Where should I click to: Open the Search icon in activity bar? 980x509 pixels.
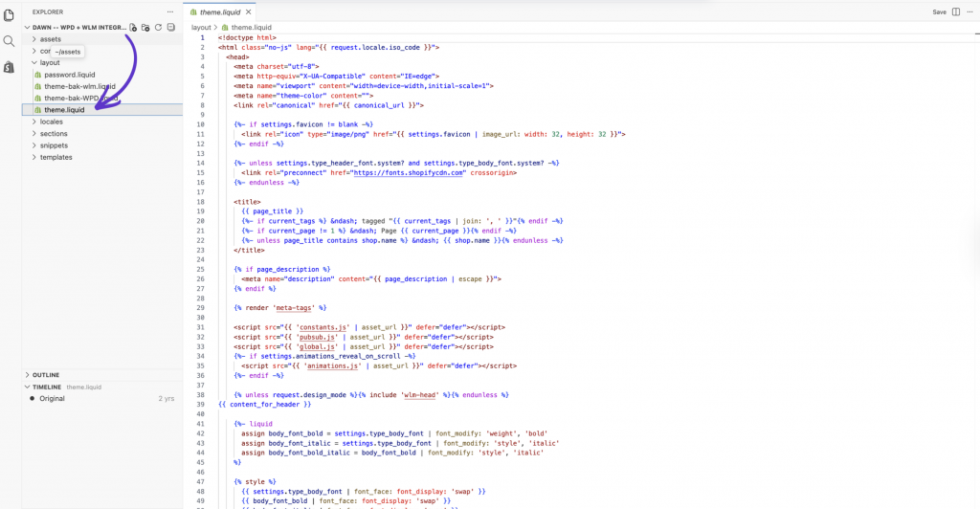[x=9, y=41]
